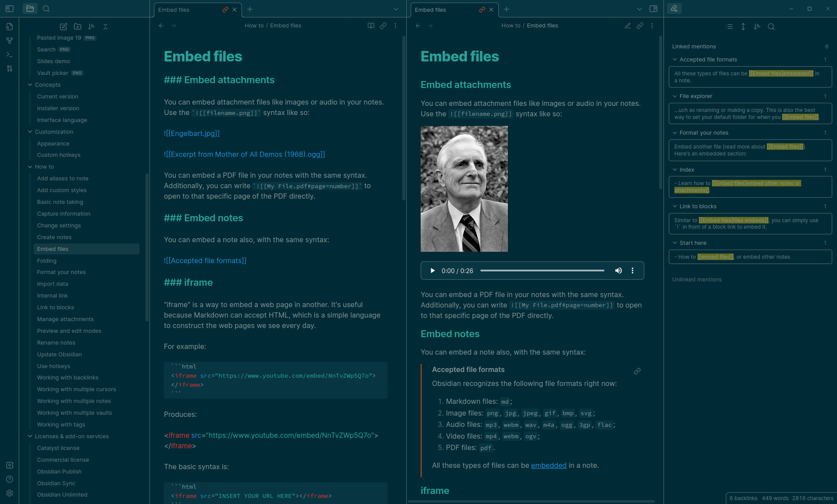The image size is (837, 504).
Task: Open the Format your notes note
Action: click(x=61, y=272)
